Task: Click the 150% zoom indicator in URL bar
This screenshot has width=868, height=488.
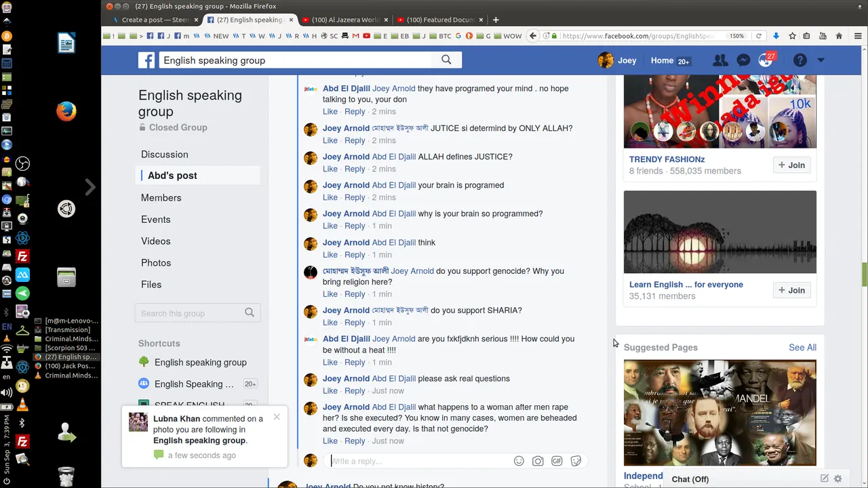Action: [x=736, y=36]
